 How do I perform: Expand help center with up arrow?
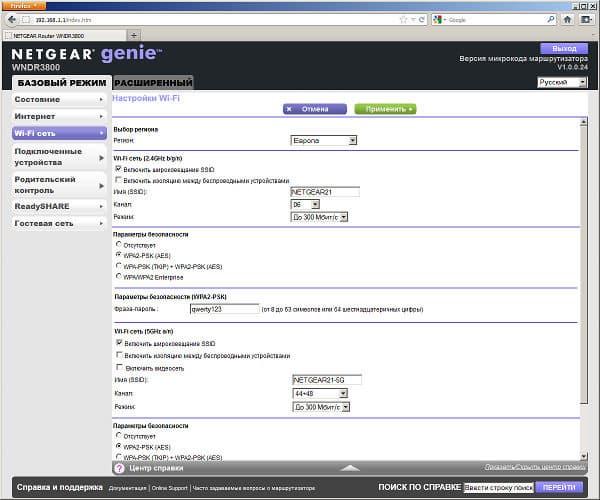tap(349, 467)
